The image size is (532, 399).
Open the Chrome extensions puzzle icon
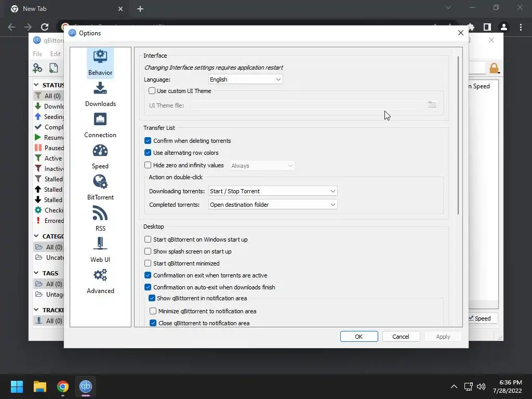(x=471, y=27)
